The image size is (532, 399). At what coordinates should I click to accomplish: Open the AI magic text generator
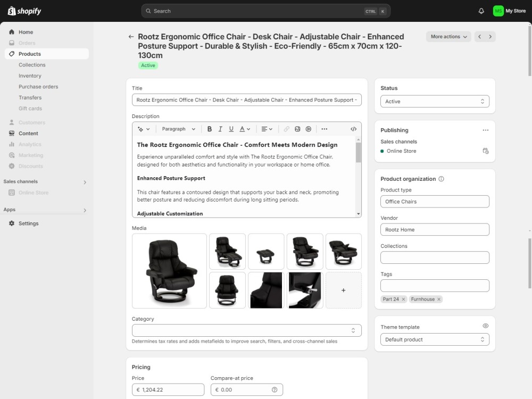click(x=144, y=129)
